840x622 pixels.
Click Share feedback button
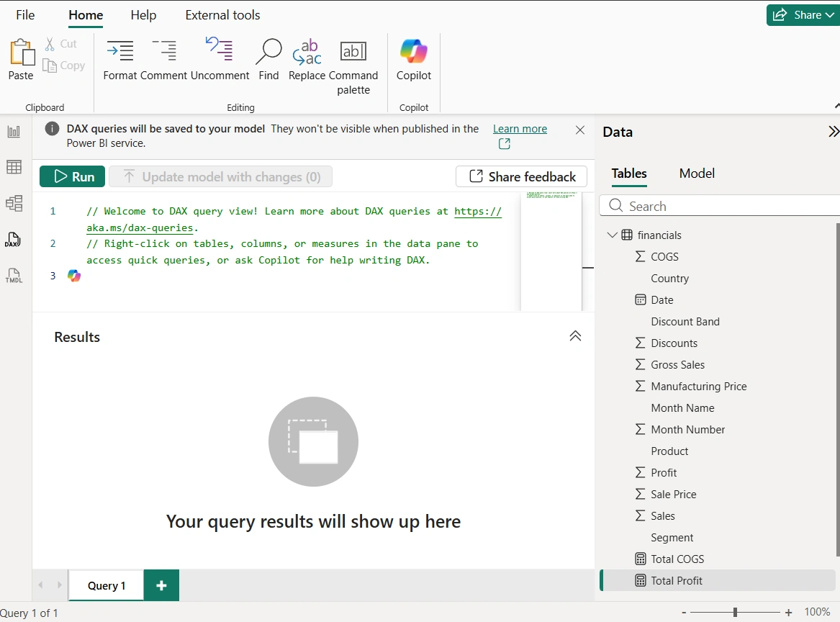521,177
